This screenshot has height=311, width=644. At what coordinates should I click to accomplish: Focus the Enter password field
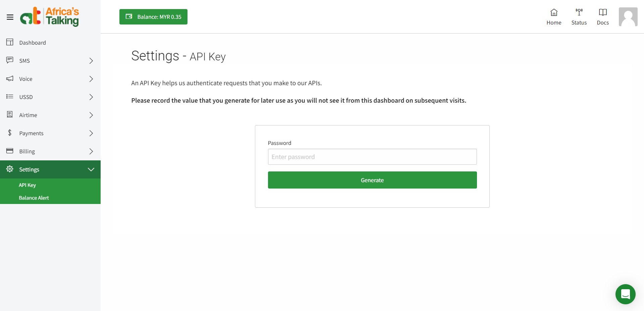[x=372, y=157]
